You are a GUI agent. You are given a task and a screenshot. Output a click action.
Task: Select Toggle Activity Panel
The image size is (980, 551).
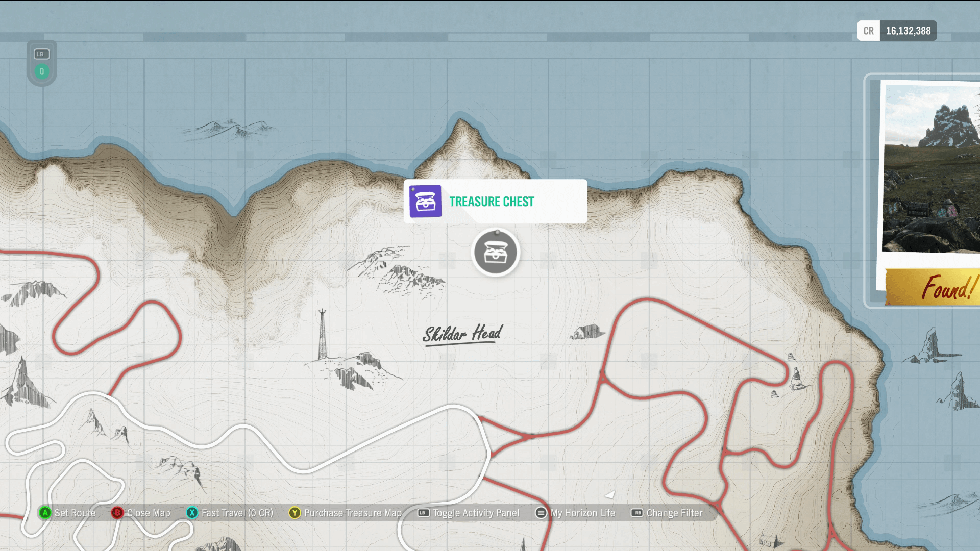(476, 513)
